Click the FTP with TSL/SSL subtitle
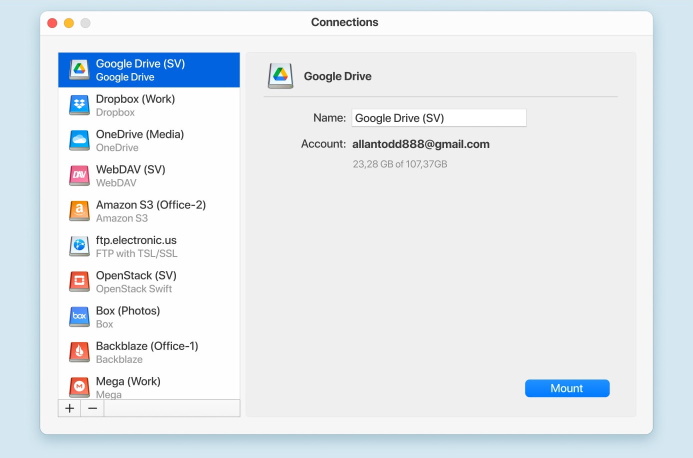 pos(137,253)
